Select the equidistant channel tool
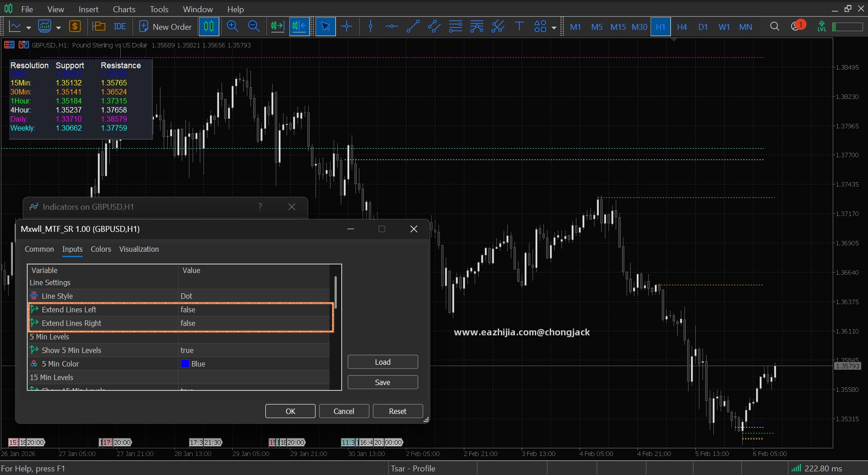This screenshot has height=475, width=868. [434, 27]
